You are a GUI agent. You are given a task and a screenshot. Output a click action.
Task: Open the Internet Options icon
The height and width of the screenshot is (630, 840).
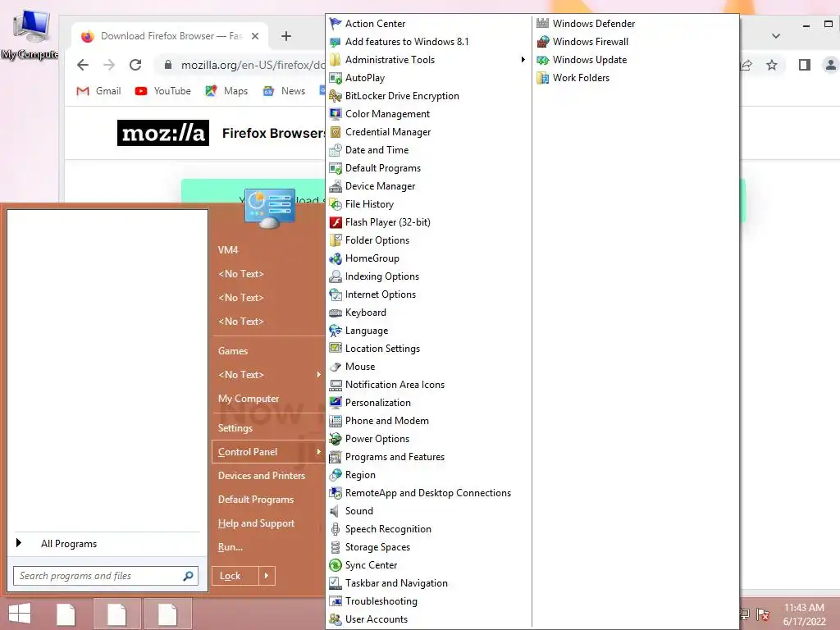tap(336, 294)
